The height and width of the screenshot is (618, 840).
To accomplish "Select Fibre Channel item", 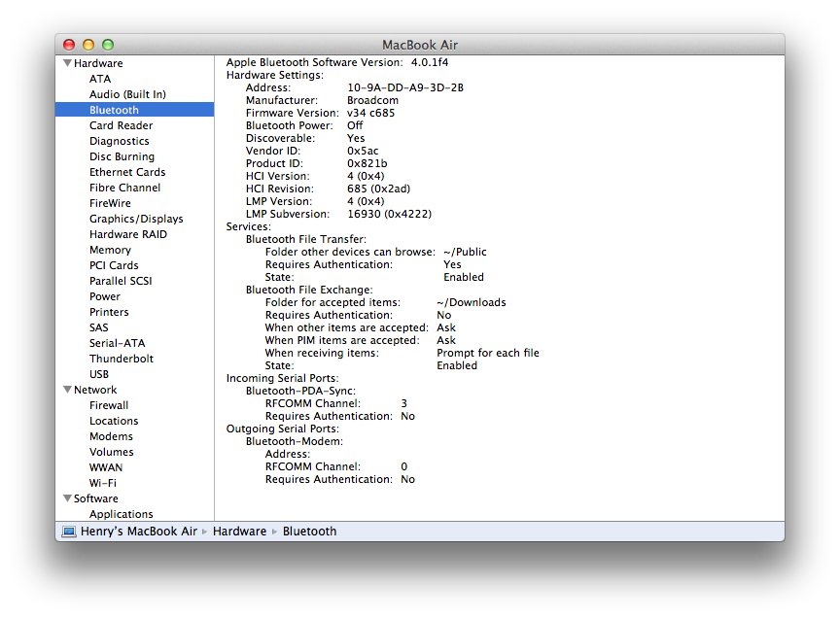I will pyautogui.click(x=124, y=188).
